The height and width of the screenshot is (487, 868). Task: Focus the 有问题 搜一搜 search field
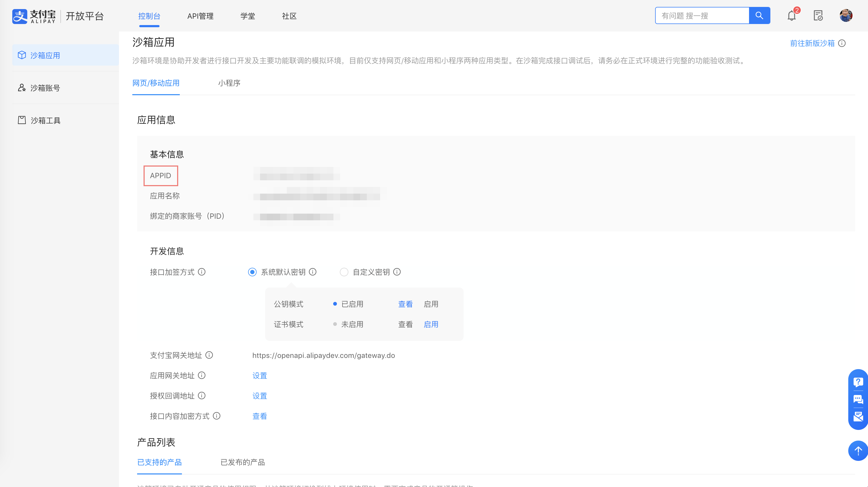click(702, 15)
